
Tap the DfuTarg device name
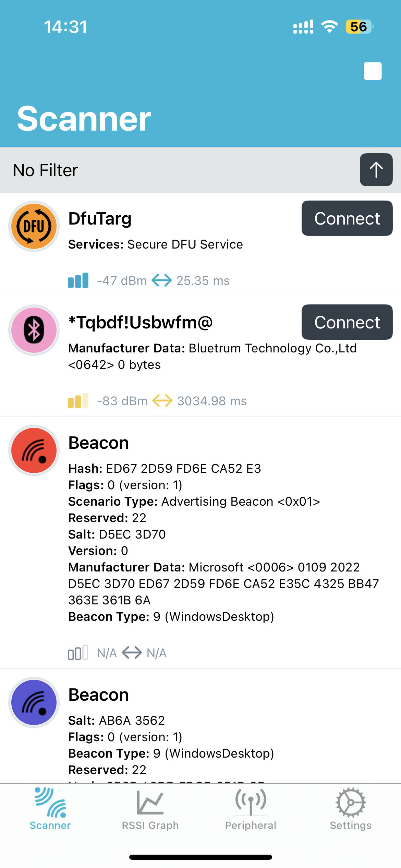[x=100, y=219]
